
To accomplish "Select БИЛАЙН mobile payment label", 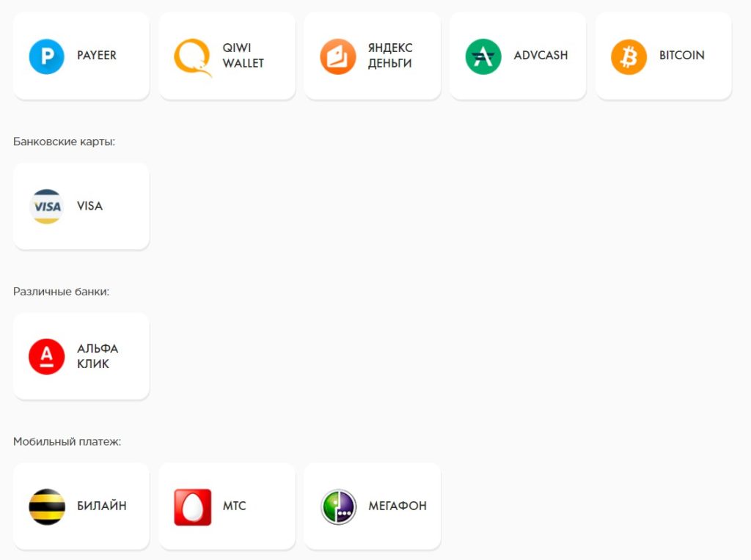I will (102, 506).
